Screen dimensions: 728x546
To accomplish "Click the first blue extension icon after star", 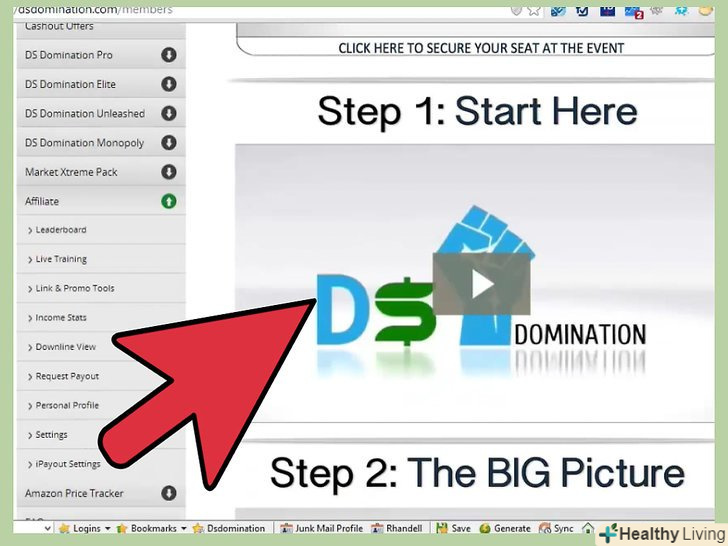I will point(558,10).
